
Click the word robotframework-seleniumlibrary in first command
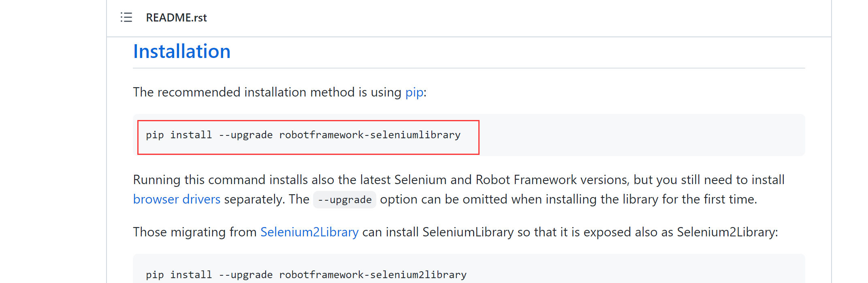[369, 135]
